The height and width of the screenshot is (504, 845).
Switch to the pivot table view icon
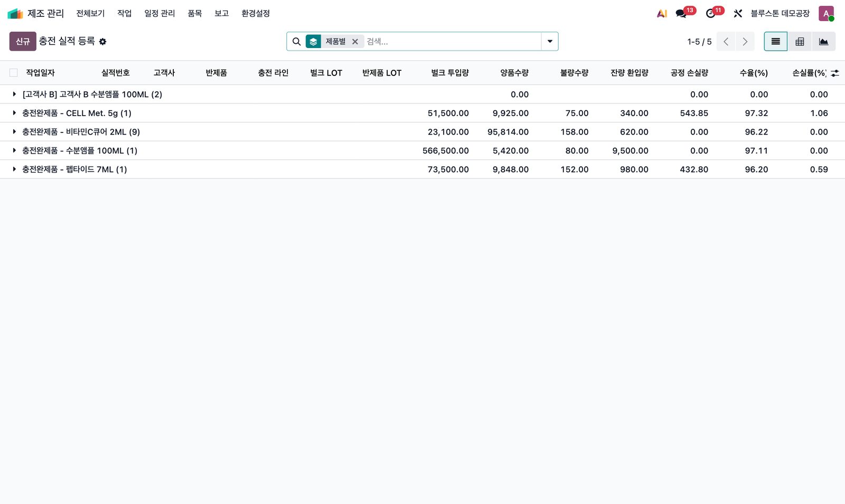click(800, 42)
